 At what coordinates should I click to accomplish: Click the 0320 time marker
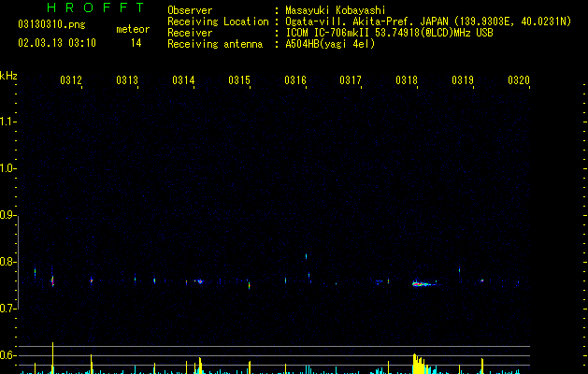[x=519, y=80]
